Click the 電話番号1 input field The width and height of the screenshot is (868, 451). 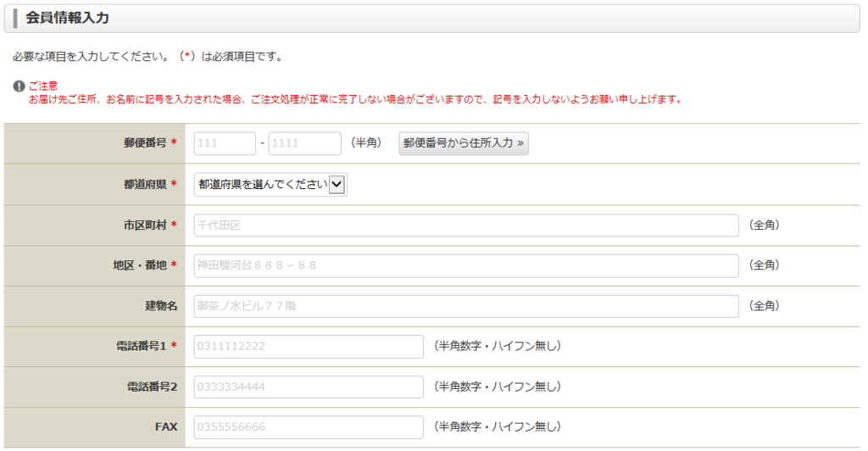pos(309,347)
